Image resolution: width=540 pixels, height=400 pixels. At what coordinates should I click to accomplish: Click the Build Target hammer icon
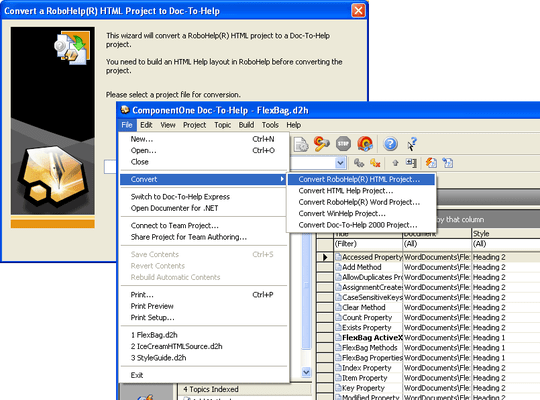pos(321,144)
